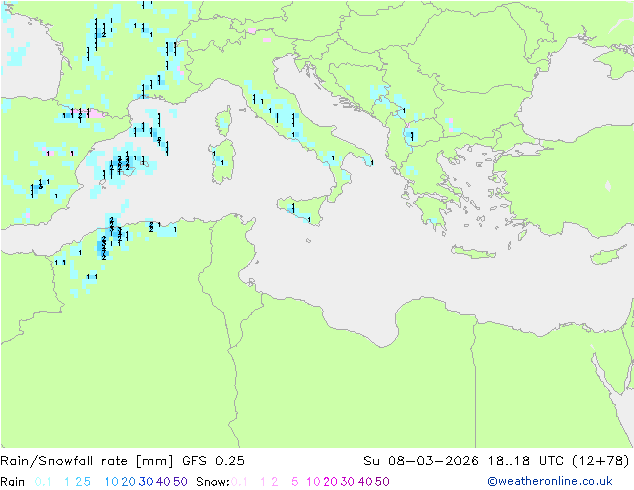Select snow legend value 50
This screenshot has width=634, height=490.
pos(382,482)
